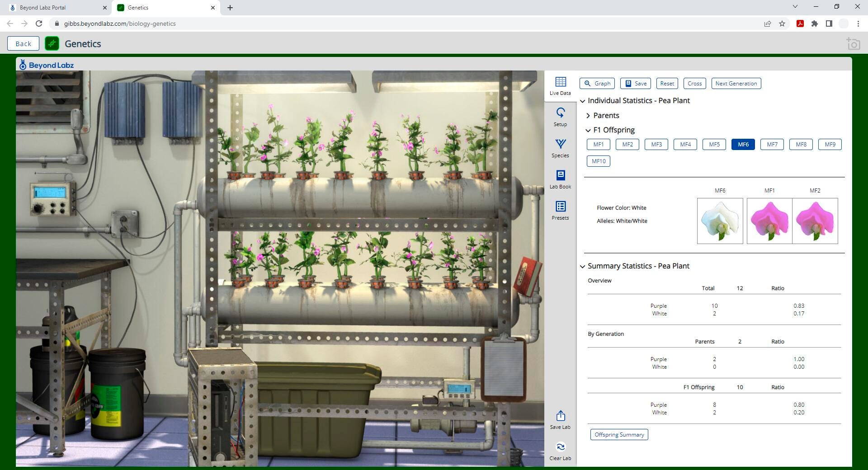
Task: Click the Offspring Summary button
Action: pyautogui.click(x=619, y=435)
